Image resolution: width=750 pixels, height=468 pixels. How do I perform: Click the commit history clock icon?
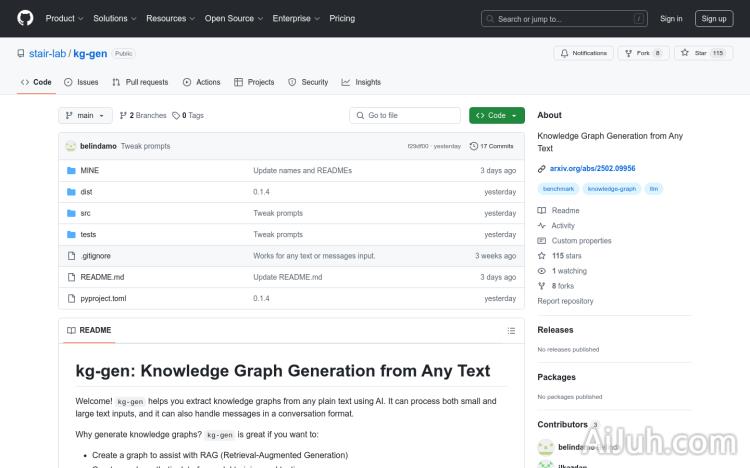474,146
